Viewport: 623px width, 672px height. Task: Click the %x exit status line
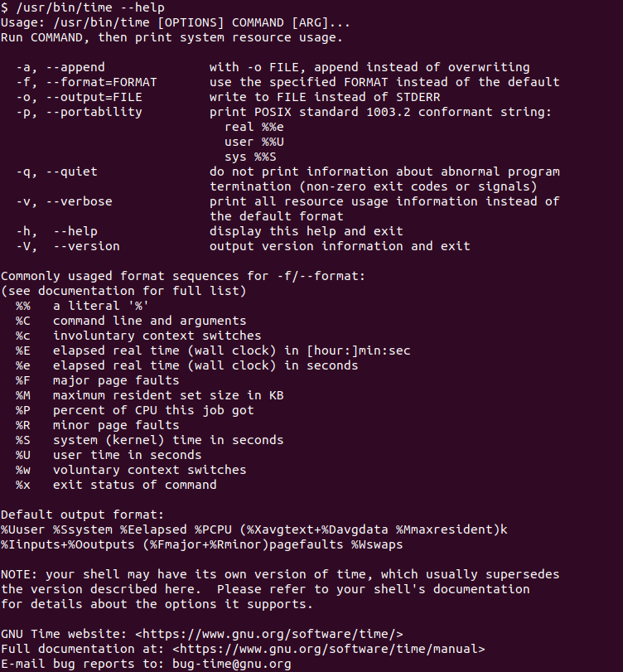point(116,485)
